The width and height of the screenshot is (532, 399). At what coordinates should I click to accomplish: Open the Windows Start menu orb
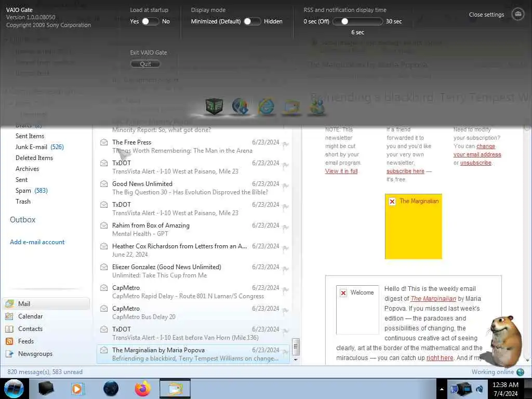click(x=14, y=389)
